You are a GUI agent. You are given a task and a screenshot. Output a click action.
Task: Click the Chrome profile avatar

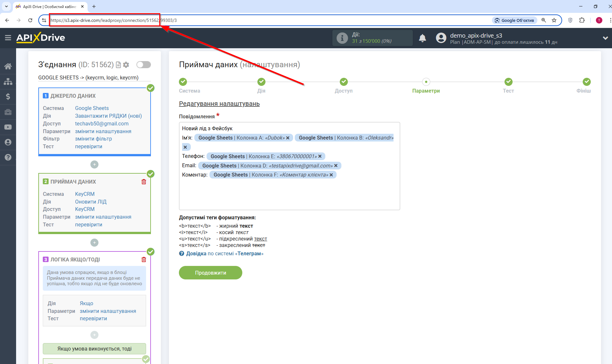tap(599, 20)
